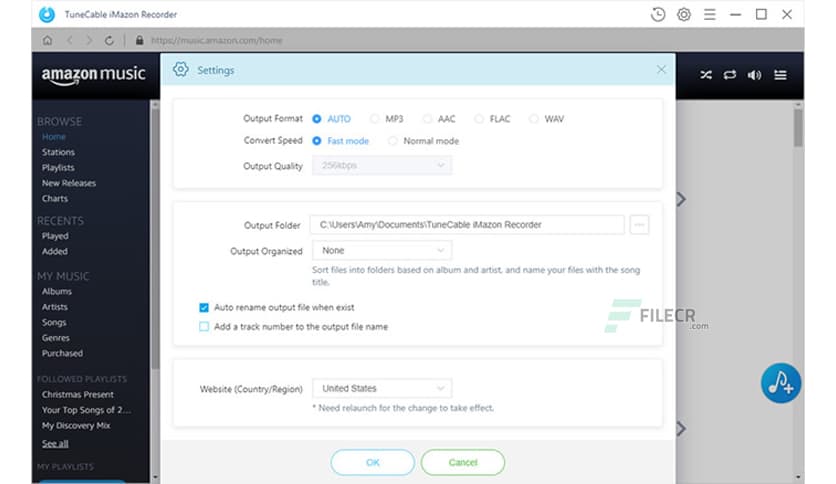This screenshot has width=836, height=484.
Task: Open the Output Quality 256kbps dropdown
Action: (x=381, y=166)
